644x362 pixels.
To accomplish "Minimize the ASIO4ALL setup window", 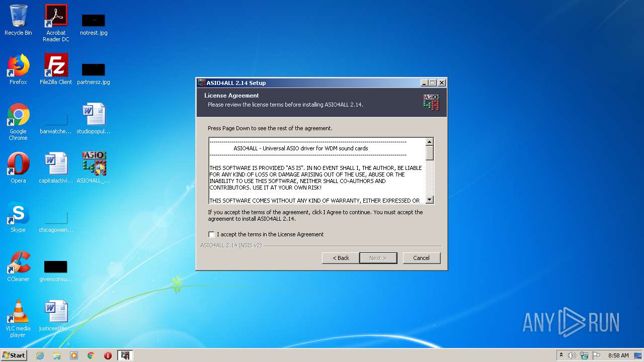I will point(424,83).
